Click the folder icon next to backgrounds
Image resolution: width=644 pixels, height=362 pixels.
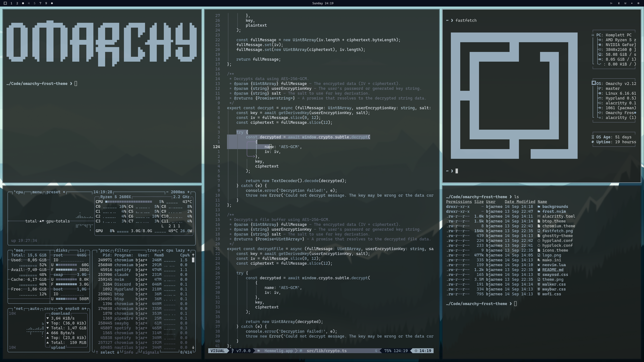(x=539, y=207)
